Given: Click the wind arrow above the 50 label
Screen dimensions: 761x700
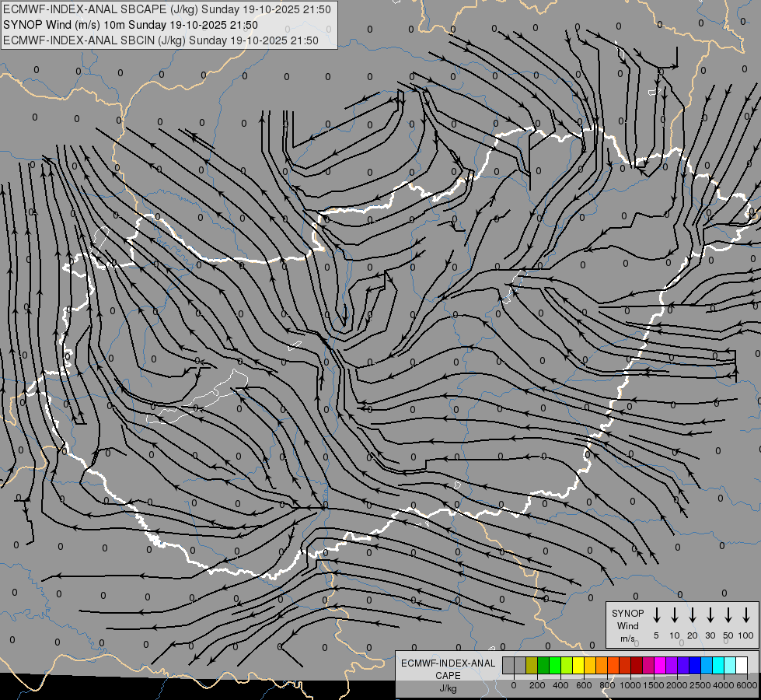Looking at the screenshot, I should coord(728,615).
